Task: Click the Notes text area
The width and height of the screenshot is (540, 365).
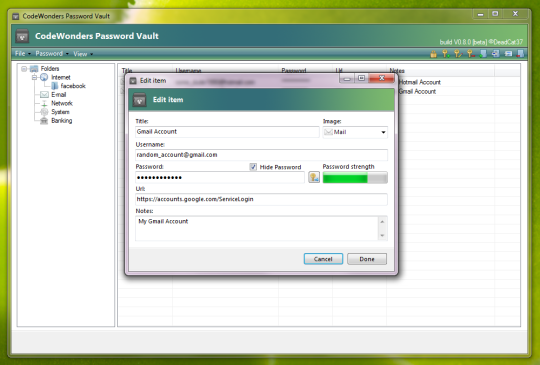Action: click(x=257, y=228)
